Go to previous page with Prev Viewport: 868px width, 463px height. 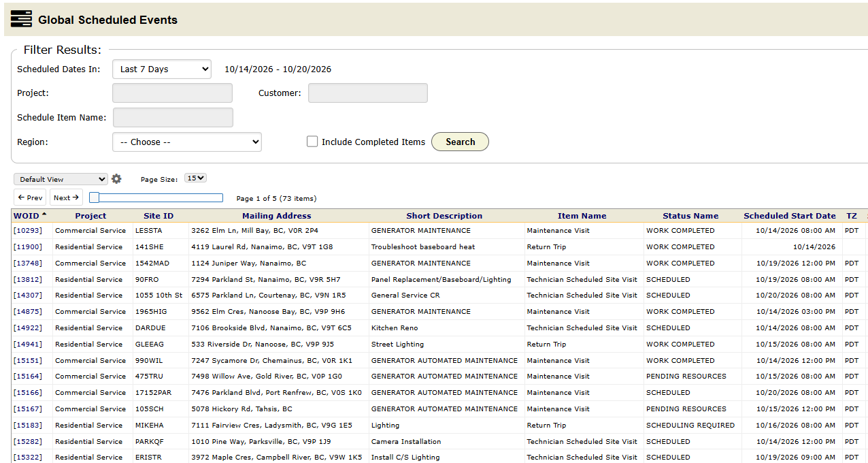pyautogui.click(x=30, y=197)
